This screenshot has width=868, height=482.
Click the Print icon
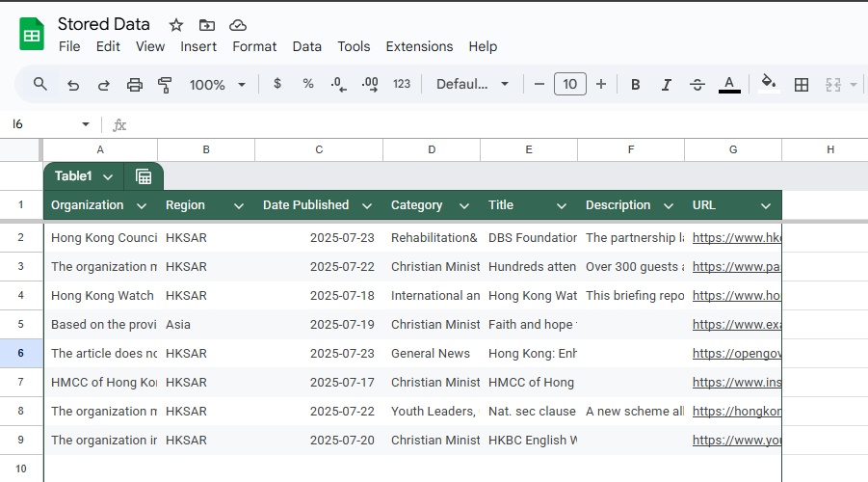[135, 85]
